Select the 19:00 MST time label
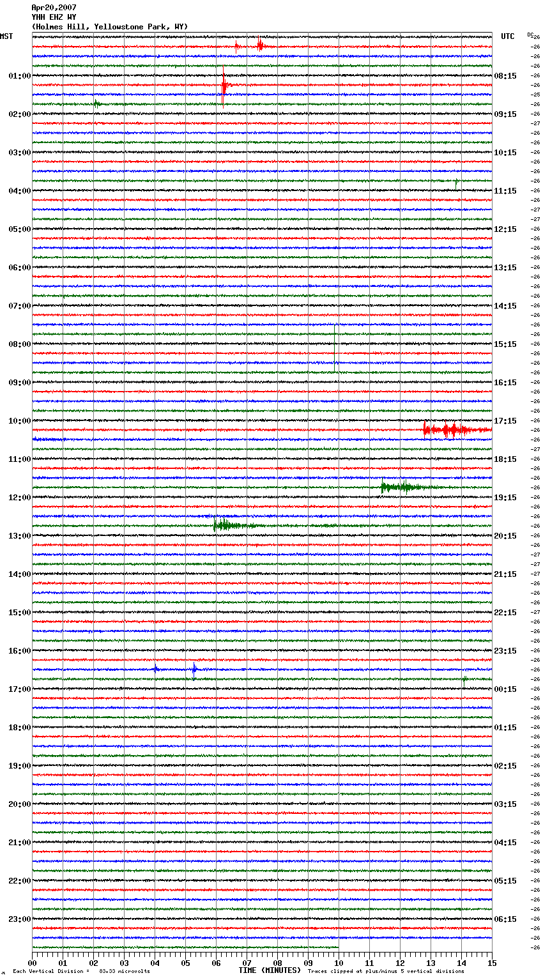This screenshot has height=980, width=543. tap(20, 766)
